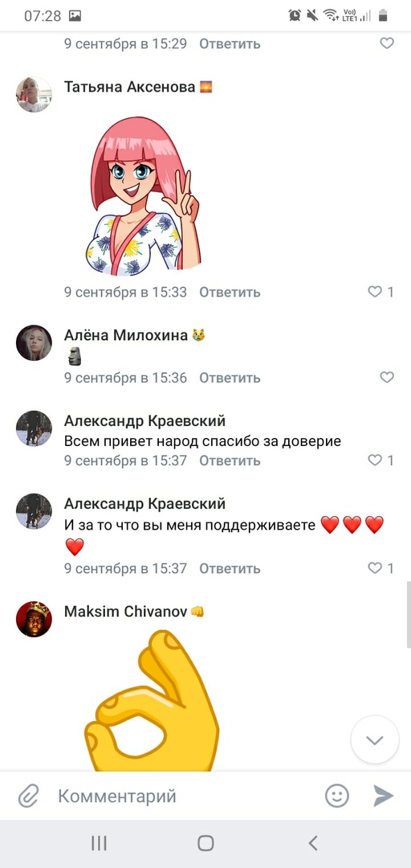Like Алёна Милохина's comment

tap(387, 378)
